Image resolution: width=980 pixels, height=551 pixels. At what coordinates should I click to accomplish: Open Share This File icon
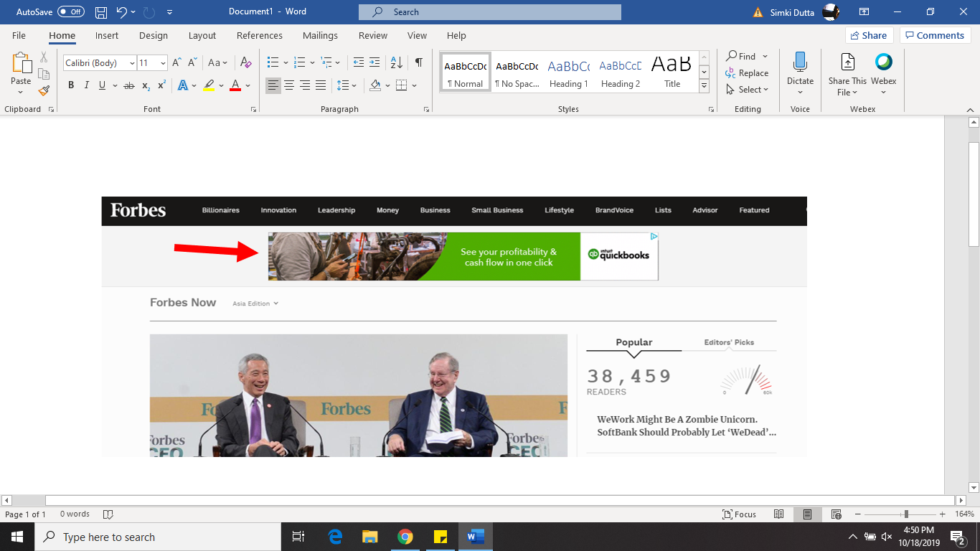848,62
